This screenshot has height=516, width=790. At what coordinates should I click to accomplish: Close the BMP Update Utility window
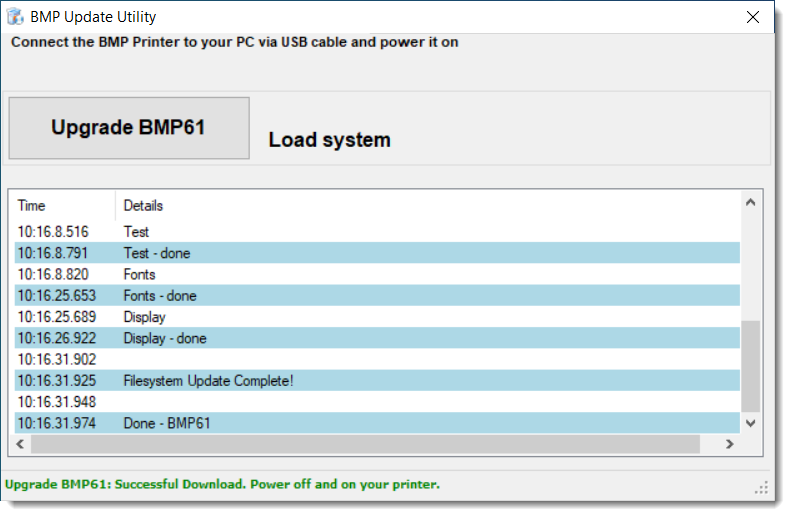point(752,17)
